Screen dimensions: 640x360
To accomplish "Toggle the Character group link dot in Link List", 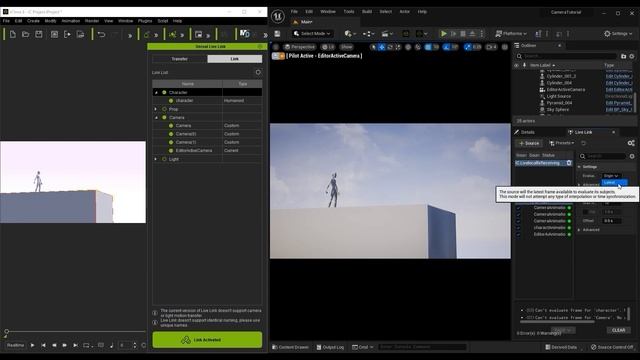I will 164,92.
